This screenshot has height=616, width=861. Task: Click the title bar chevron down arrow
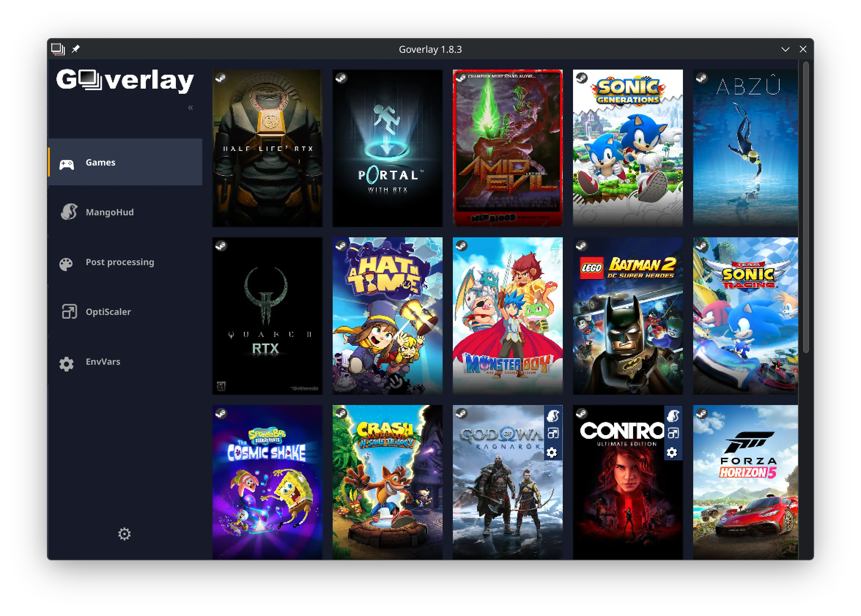coord(786,49)
